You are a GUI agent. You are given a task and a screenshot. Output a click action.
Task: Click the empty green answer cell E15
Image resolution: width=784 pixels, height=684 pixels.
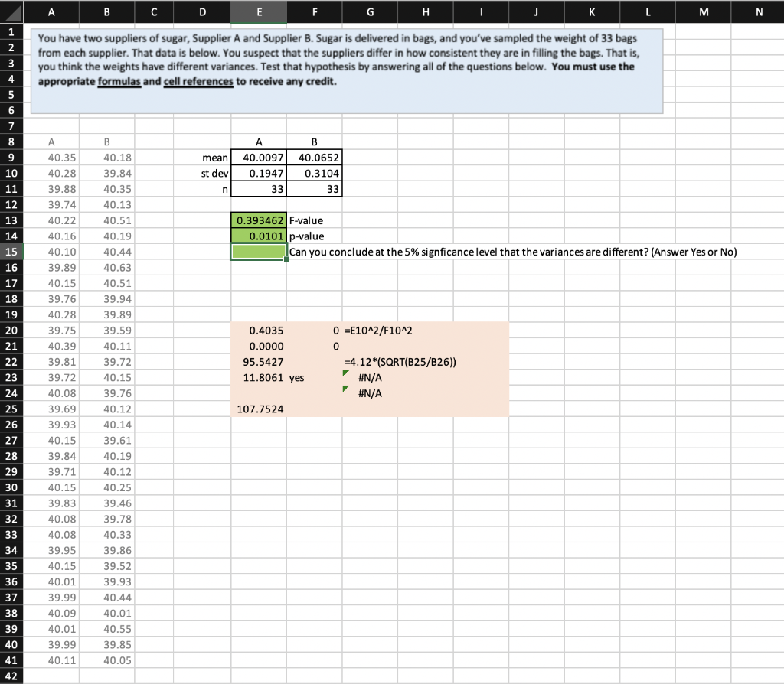click(259, 252)
